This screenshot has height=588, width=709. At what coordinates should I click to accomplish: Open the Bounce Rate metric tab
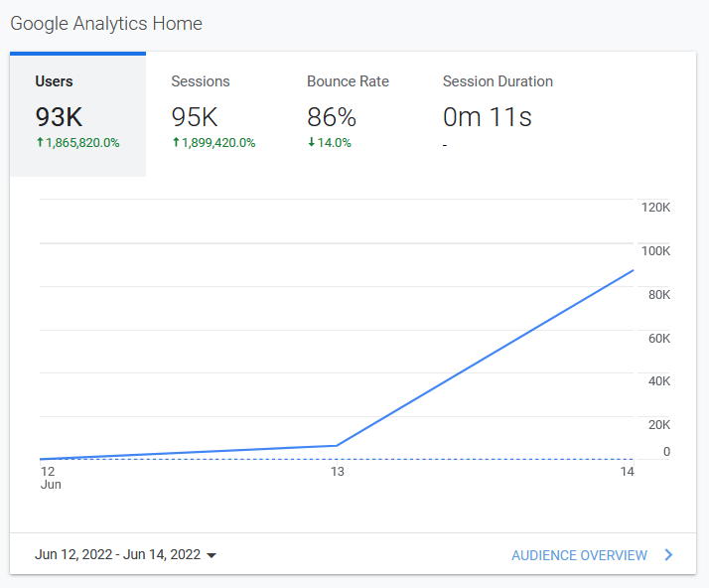pyautogui.click(x=350, y=114)
